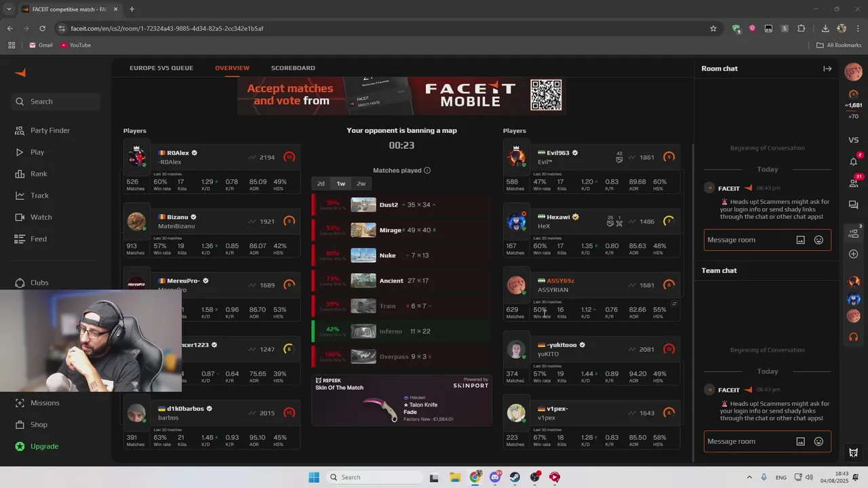
Task: Click the green Upgrade icon
Action: (20, 446)
